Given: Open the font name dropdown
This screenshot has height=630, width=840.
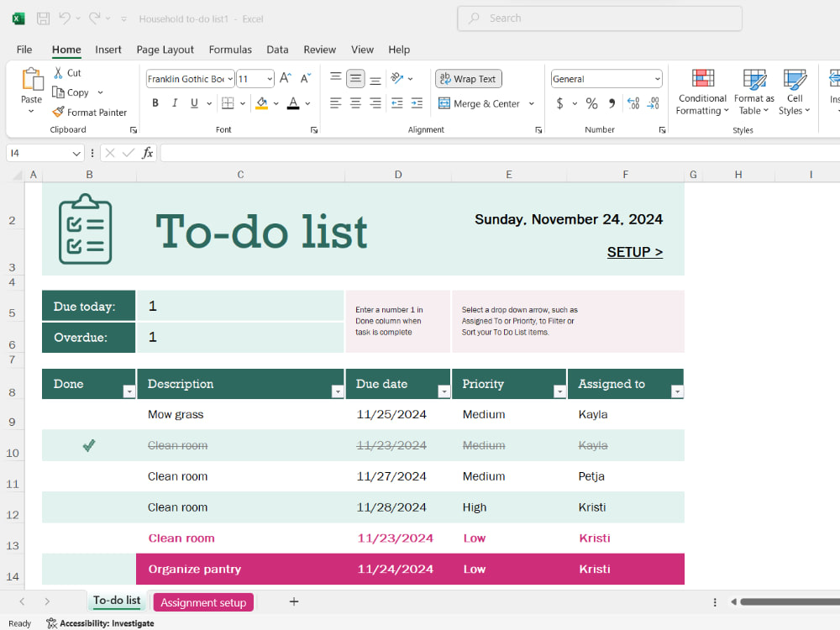Looking at the screenshot, I should [230, 79].
